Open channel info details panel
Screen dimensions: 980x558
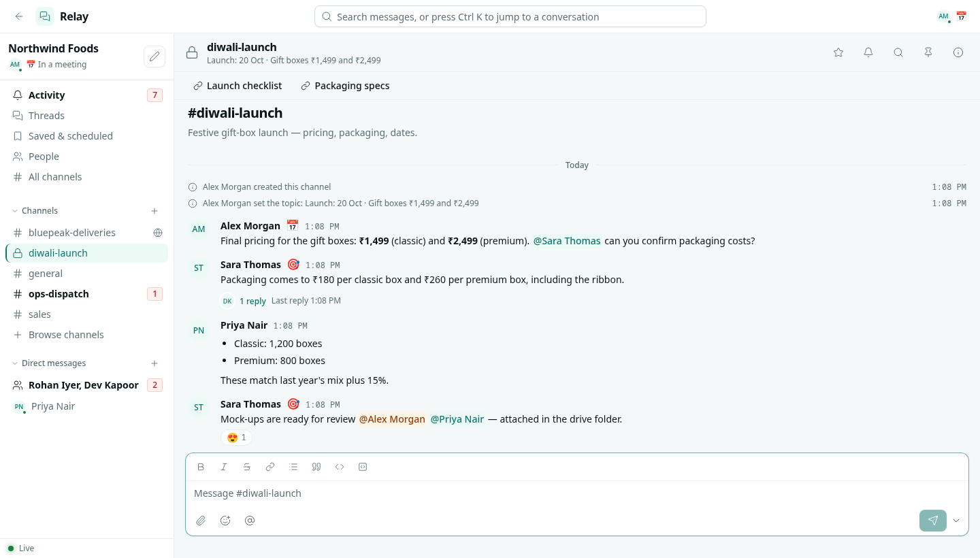pyautogui.click(x=958, y=52)
